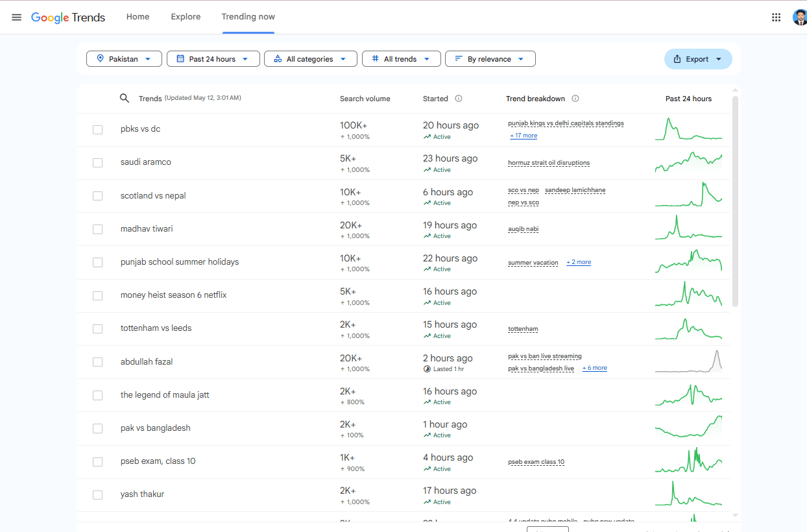The image size is (807, 532).
Task: Open the scotland vs nepal trend row
Action: coord(403,196)
